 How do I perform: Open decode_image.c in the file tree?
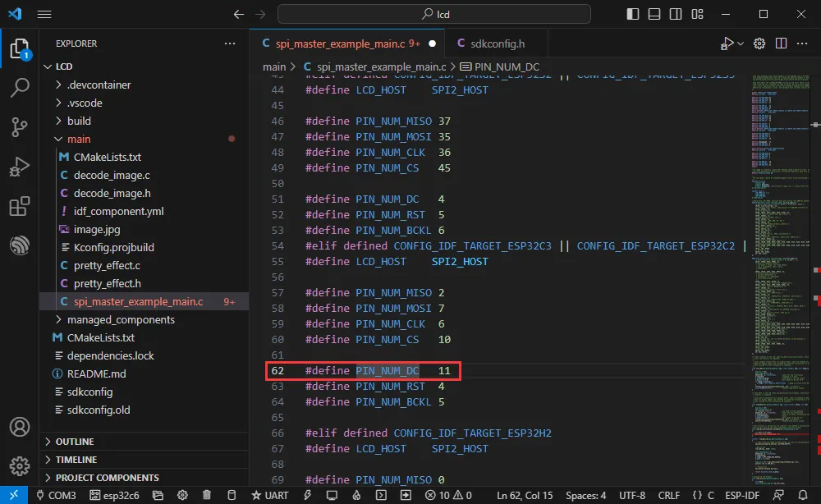(x=112, y=175)
